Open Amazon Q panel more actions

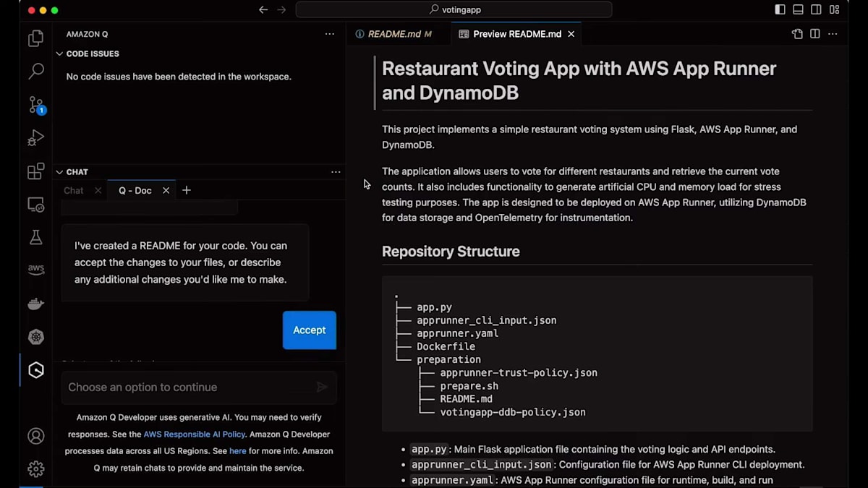[x=330, y=34]
